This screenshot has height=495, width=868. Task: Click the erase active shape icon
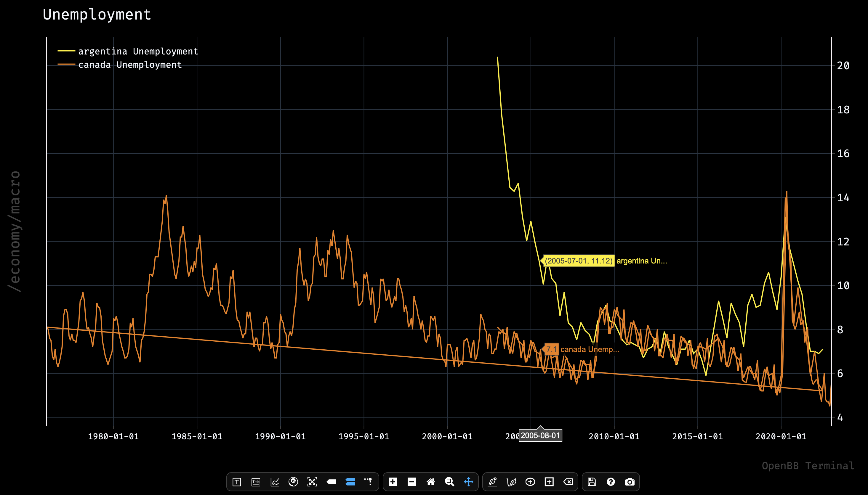click(568, 482)
